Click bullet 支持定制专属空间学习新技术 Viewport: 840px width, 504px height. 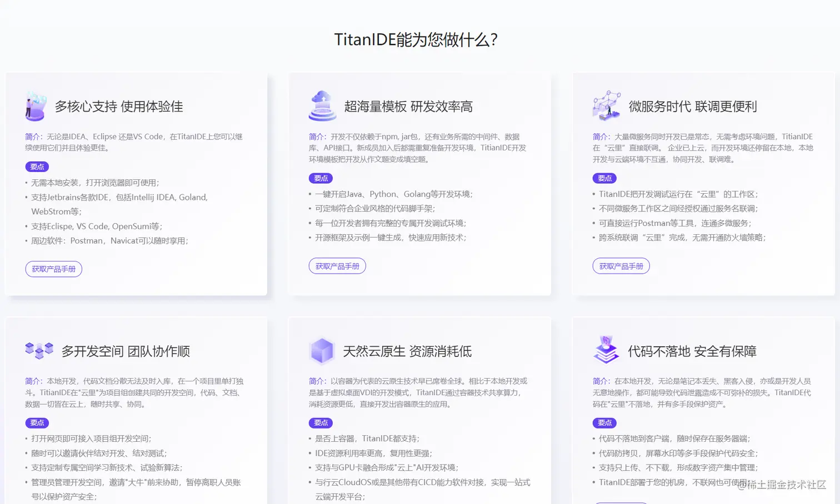[107, 468]
